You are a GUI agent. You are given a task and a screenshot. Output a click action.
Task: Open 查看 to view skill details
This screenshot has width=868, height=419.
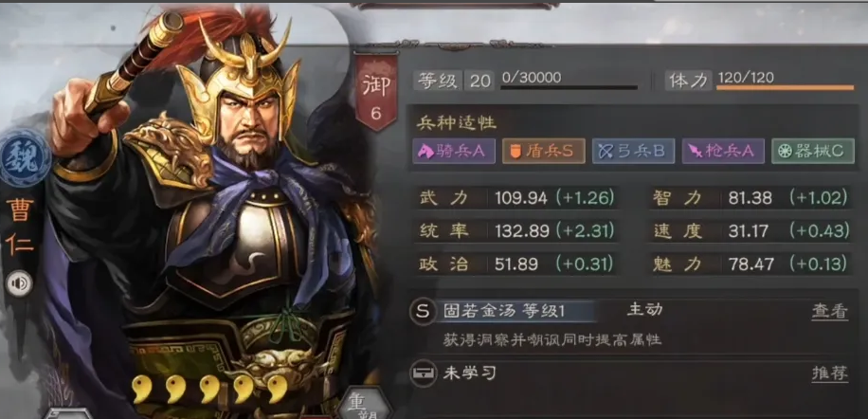[x=830, y=312]
